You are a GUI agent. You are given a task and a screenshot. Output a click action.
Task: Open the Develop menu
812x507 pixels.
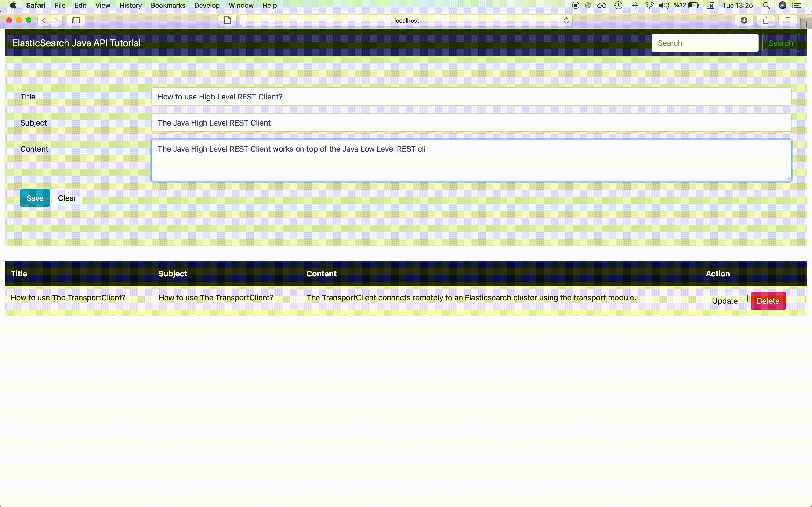pos(207,5)
